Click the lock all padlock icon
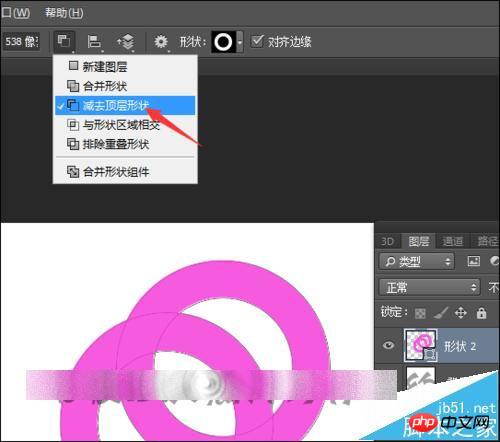Screen dimensions: 500x442 click(481, 313)
